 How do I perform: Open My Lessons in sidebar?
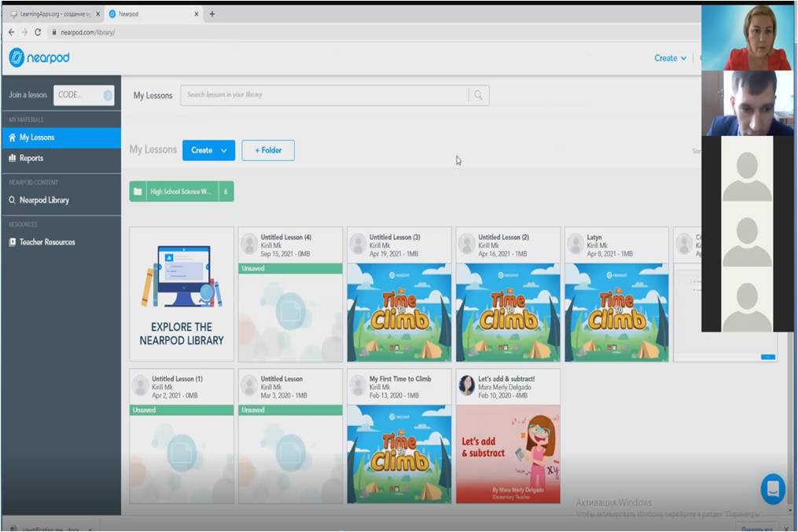(61, 138)
